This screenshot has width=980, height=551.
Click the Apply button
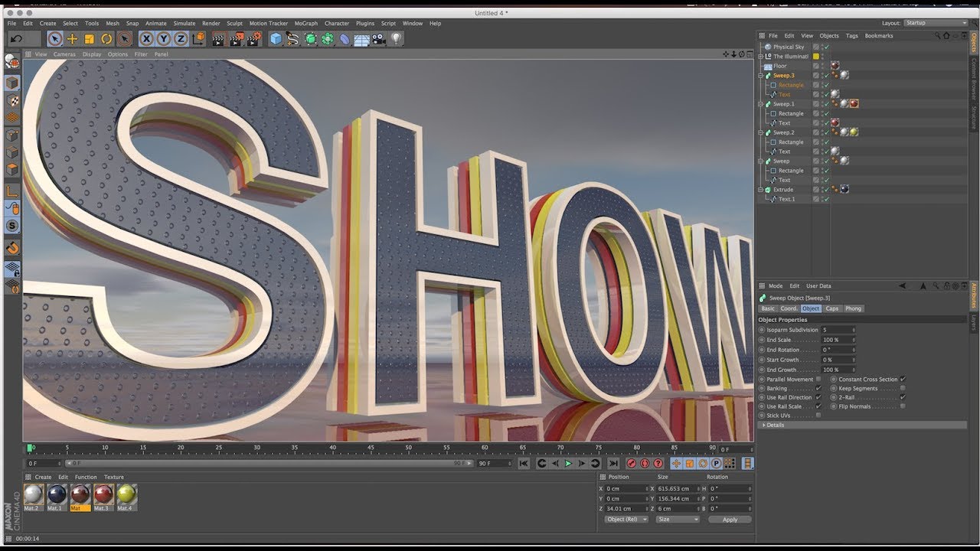730,520
